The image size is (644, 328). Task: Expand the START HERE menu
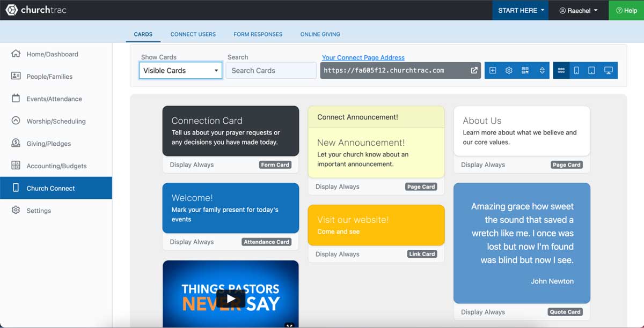[519, 10]
